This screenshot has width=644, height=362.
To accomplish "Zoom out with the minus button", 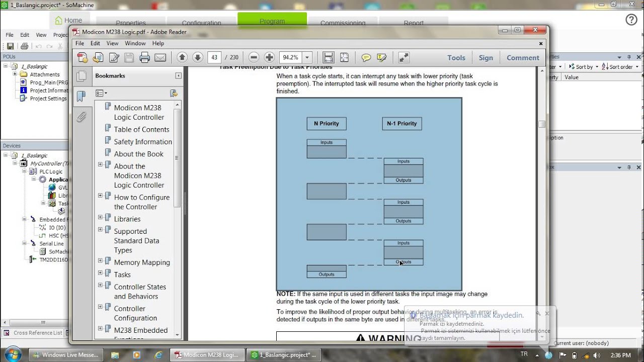I will (254, 57).
